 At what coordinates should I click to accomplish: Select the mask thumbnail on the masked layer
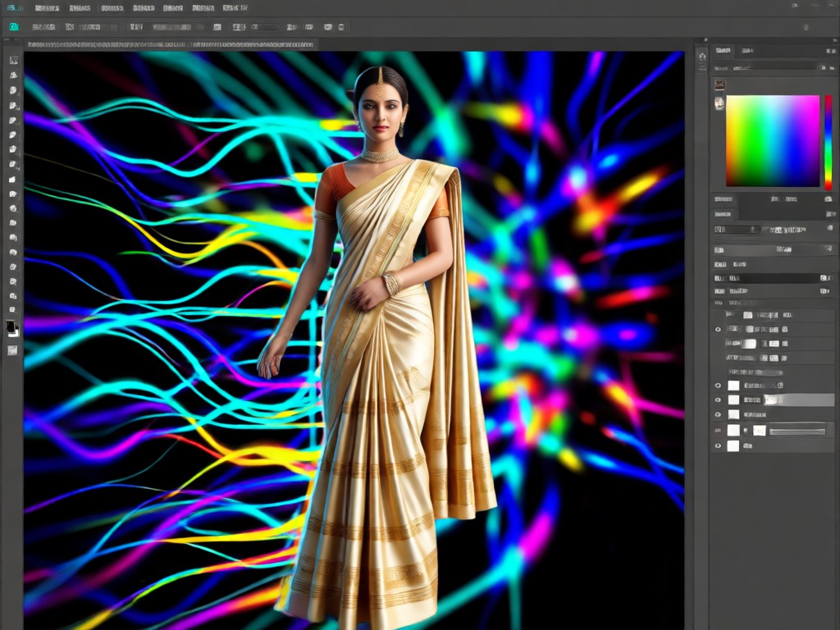click(x=760, y=430)
